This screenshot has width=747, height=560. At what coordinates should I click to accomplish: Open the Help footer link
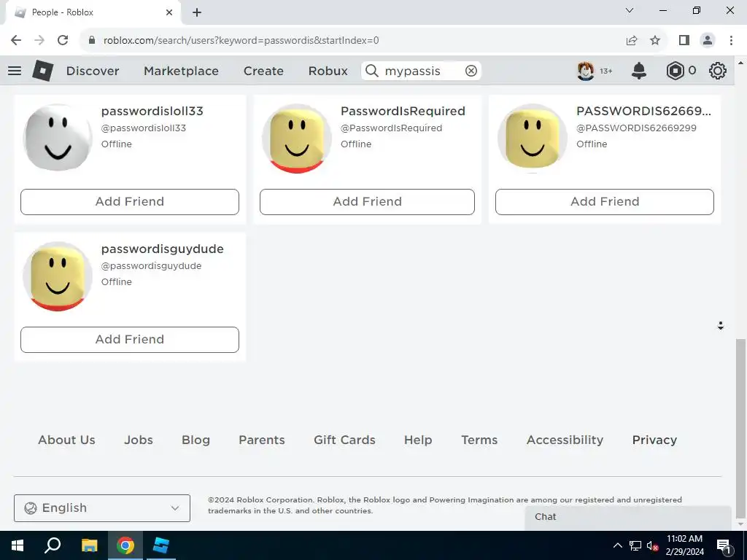coord(418,440)
